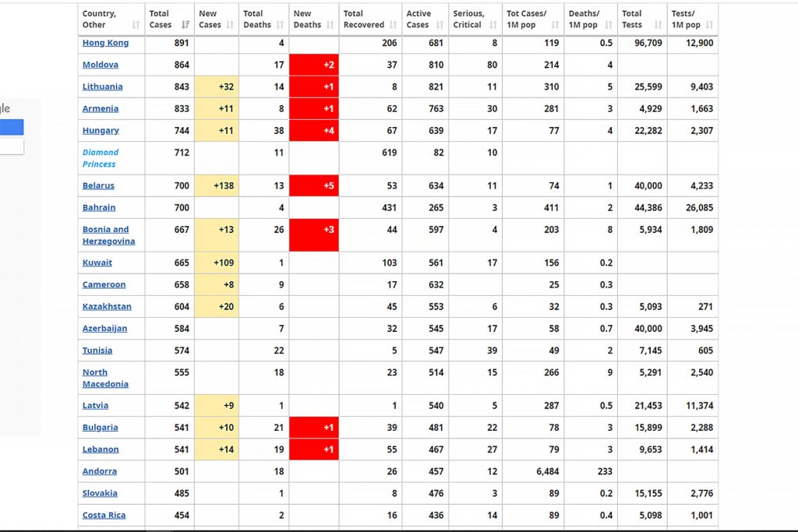Open the Hong Kong country link
The height and width of the screenshot is (532, 798).
tap(105, 43)
